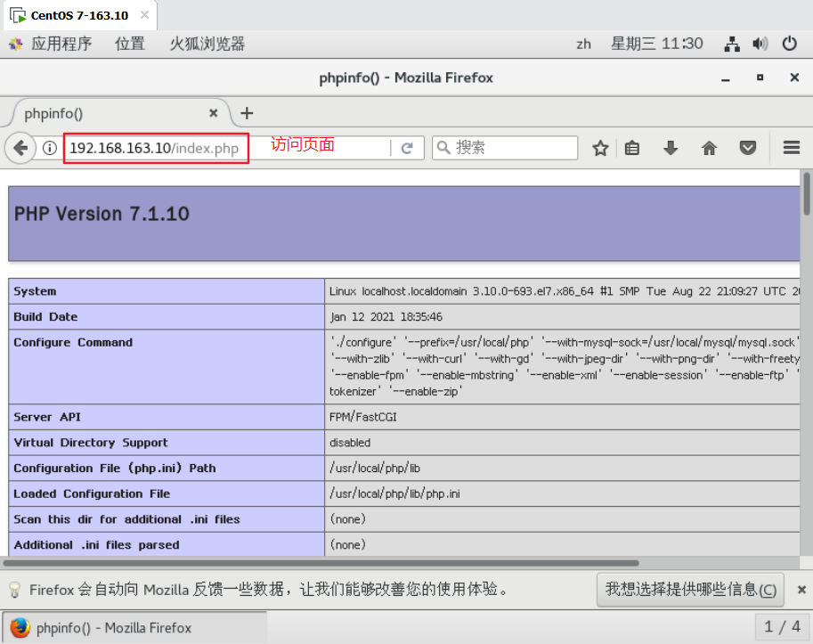Click the Firefox back arrow button
Viewport: 813px width, 644px height.
point(20,148)
